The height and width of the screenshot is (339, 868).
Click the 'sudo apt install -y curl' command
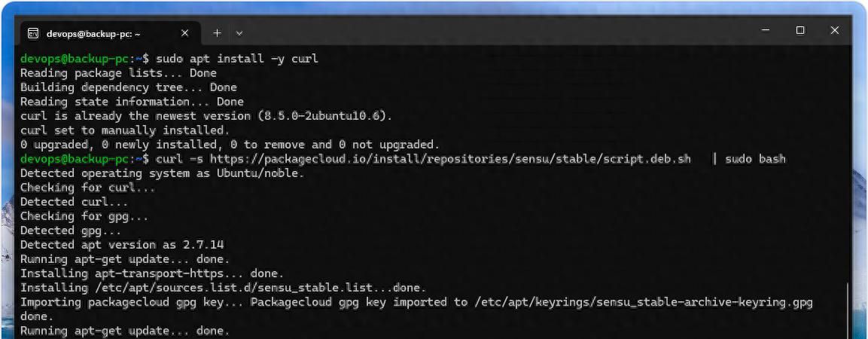tap(237, 59)
